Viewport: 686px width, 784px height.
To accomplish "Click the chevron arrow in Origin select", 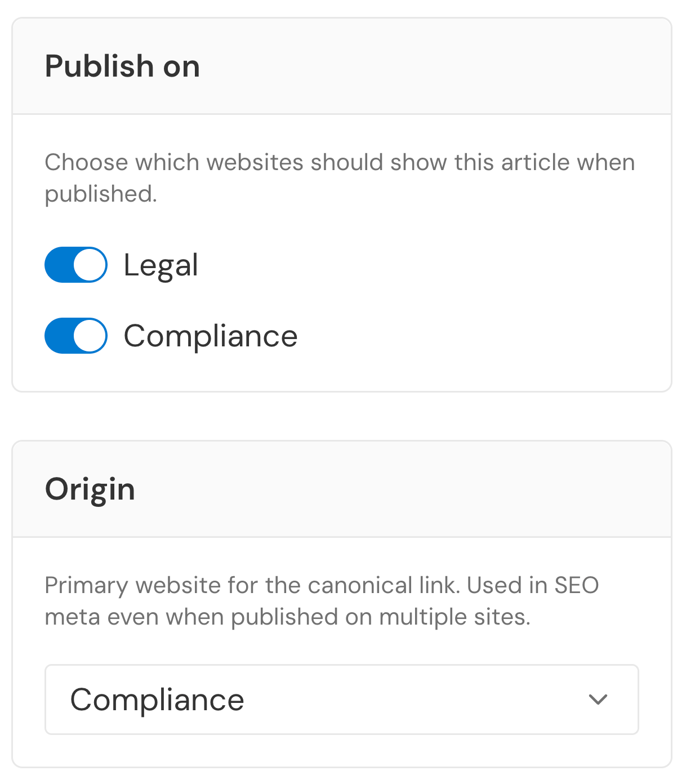I will (598, 700).
